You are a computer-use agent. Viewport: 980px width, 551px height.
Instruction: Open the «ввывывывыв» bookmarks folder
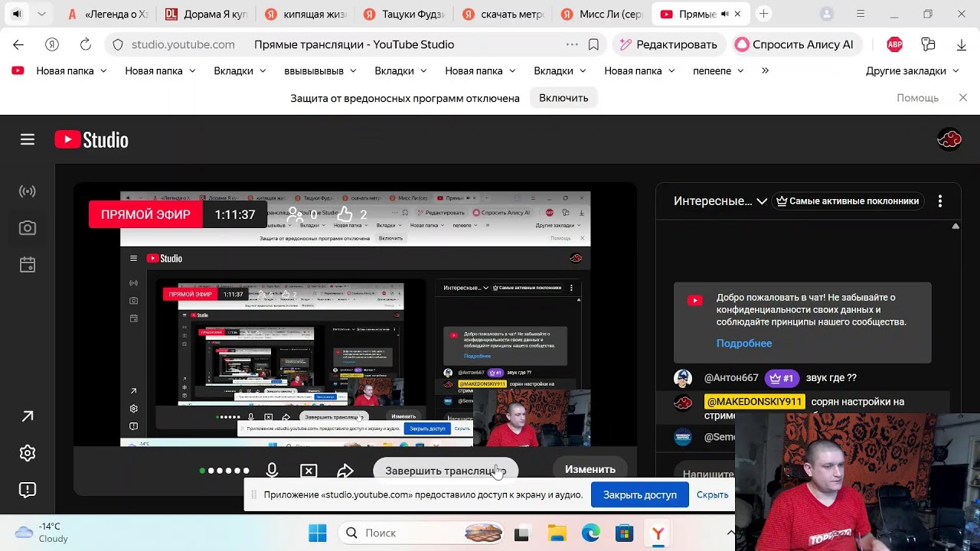point(320,71)
